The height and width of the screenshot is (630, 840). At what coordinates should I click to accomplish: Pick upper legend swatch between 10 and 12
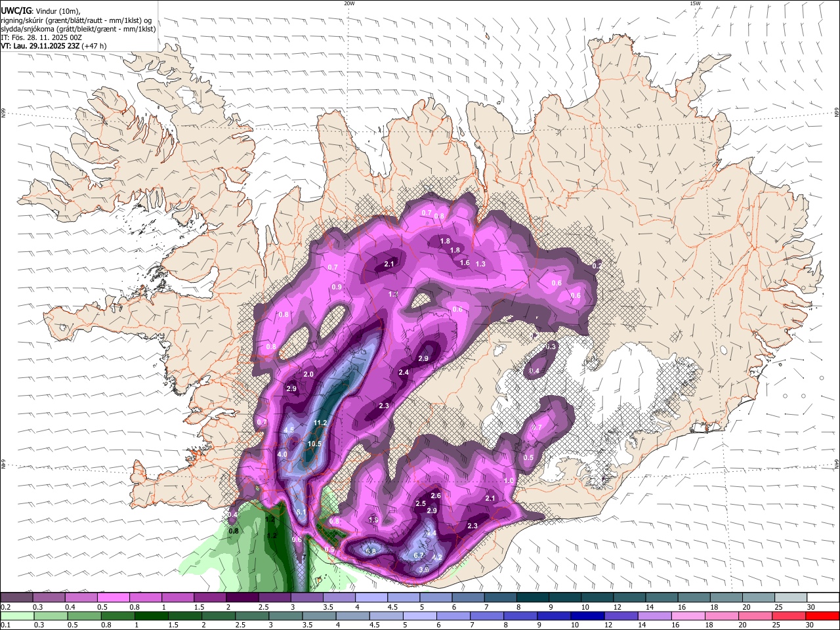pyautogui.click(x=597, y=597)
